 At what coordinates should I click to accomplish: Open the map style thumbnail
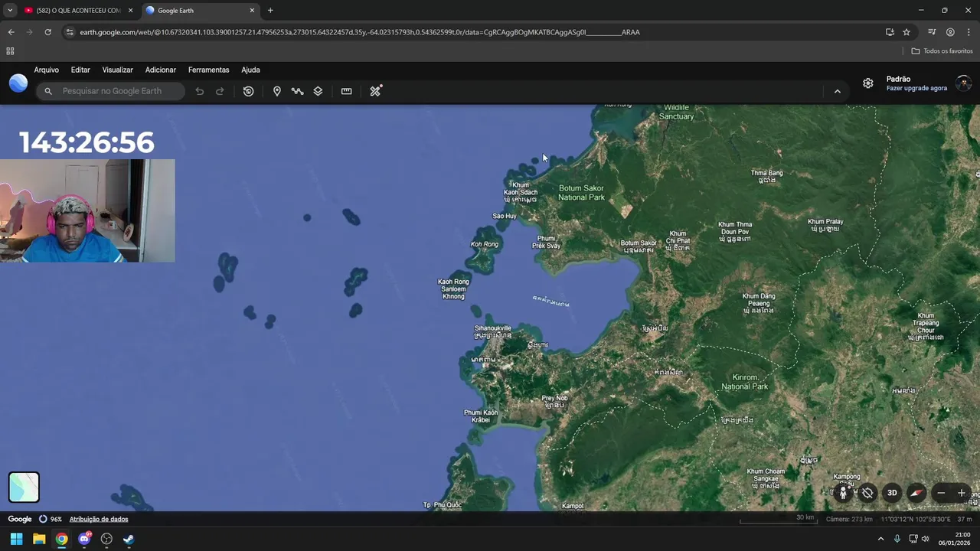pos(24,487)
